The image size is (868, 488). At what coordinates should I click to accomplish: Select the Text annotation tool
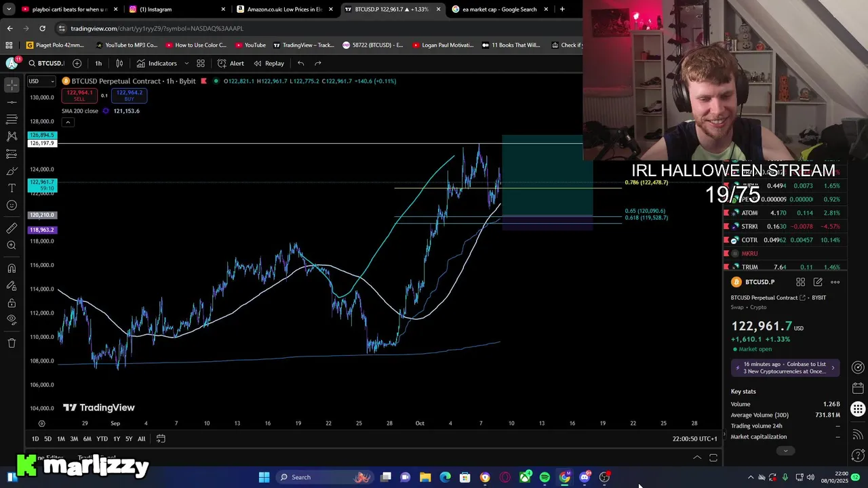pyautogui.click(x=12, y=188)
